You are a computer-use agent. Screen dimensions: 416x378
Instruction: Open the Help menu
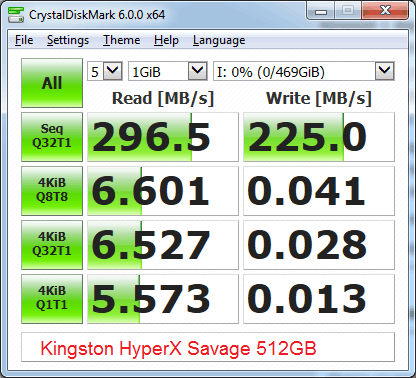[166, 40]
